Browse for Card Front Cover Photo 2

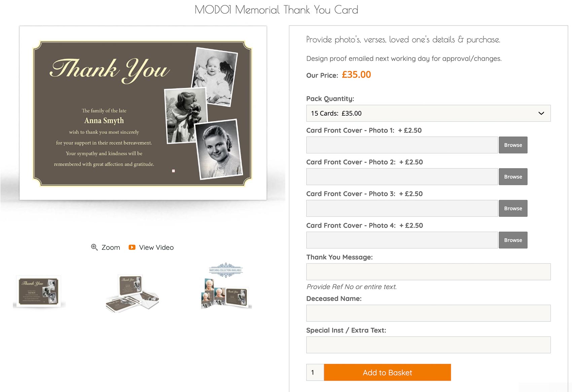513,177
